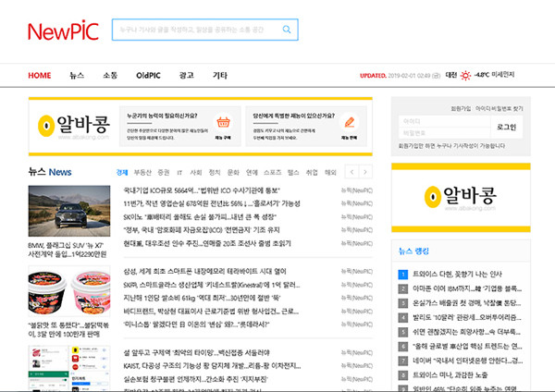Image resolution: width=555 pixels, height=392 pixels.
Task: Open rank 6 item 올해 글로벌 車산업
Action: pos(467,347)
